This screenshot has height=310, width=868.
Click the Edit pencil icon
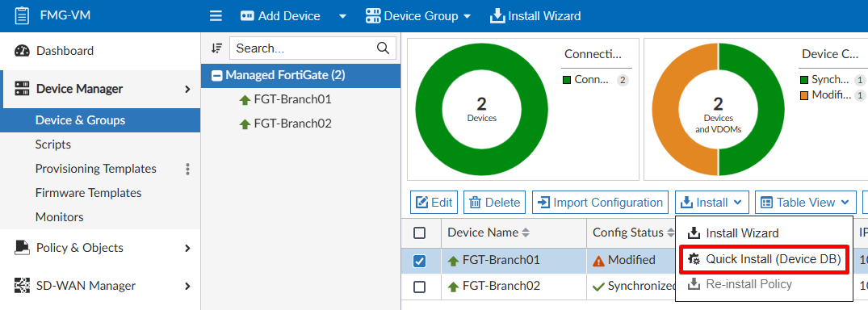(421, 203)
